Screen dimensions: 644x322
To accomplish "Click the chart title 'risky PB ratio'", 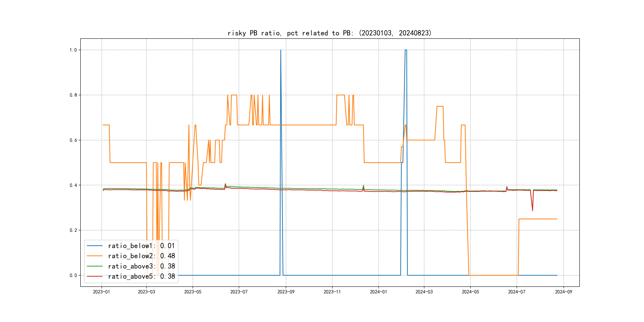I will (x=329, y=33).
